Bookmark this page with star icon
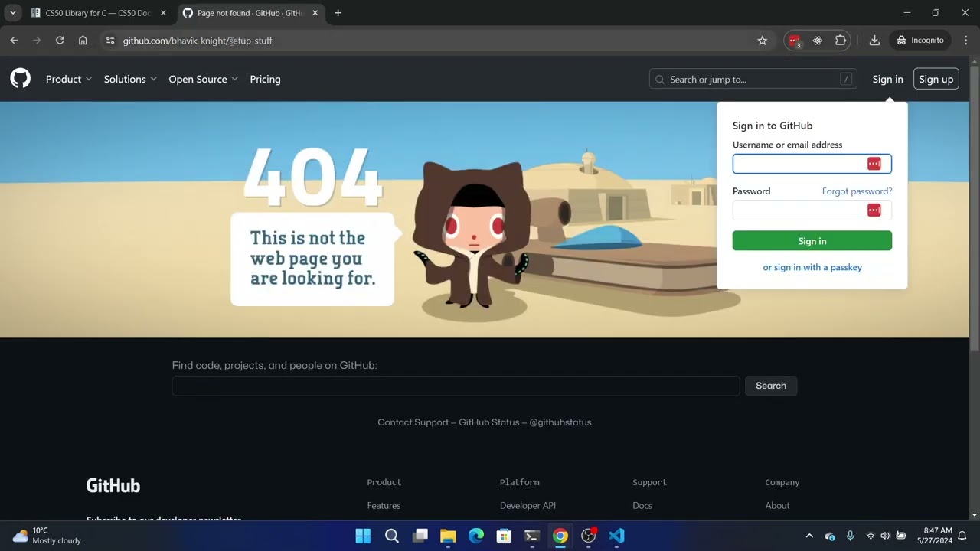 (x=762, y=41)
